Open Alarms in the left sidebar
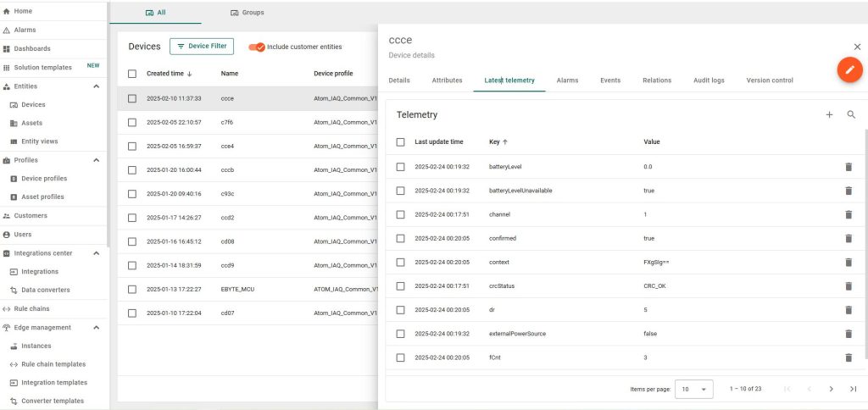This screenshot has height=410, width=868. tap(25, 30)
